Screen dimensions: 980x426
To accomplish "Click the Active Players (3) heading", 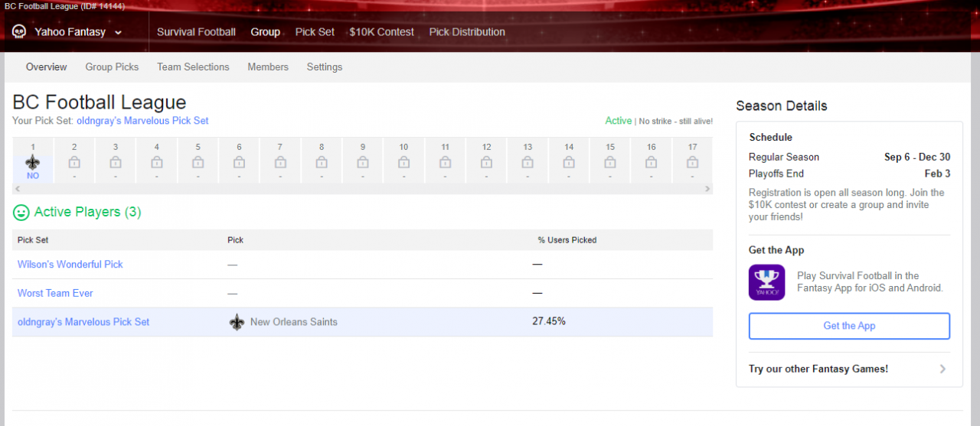I will [x=87, y=212].
